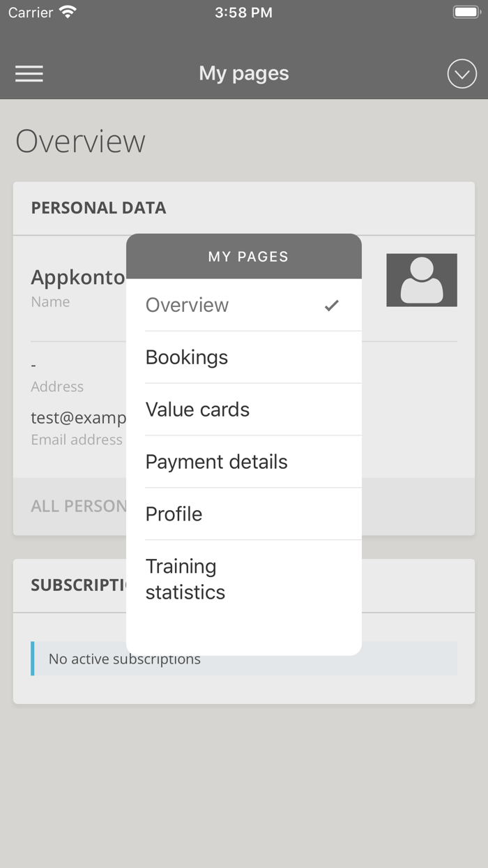Navigate to Profile page
488x868 pixels.
174,514
